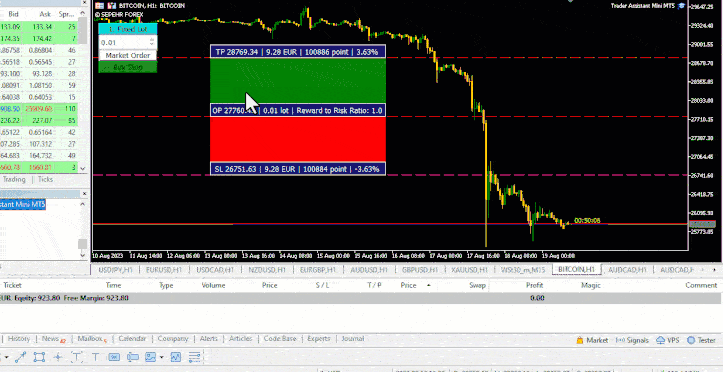Select the plain text tool
The image size is (723, 372).
pyautogui.click(x=95, y=357)
